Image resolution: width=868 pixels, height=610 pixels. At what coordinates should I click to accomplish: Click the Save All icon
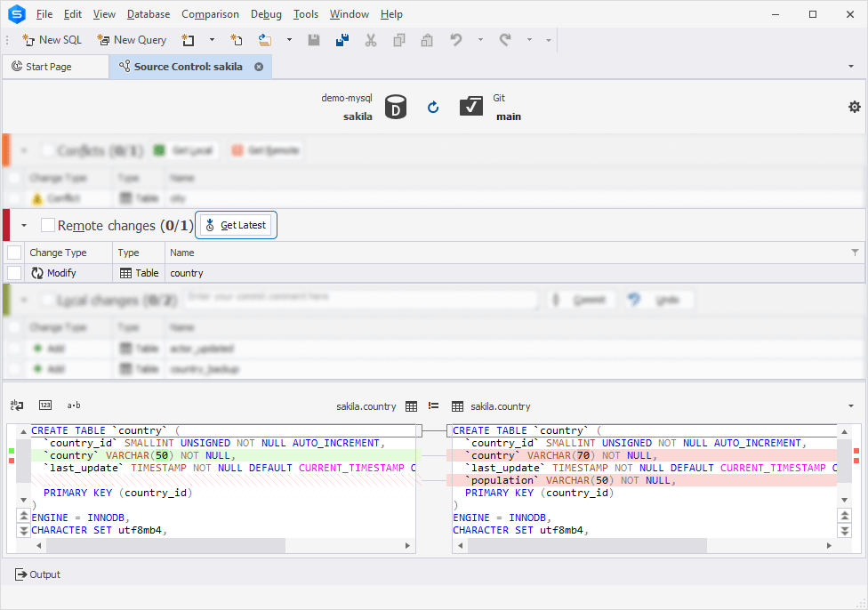tap(342, 40)
